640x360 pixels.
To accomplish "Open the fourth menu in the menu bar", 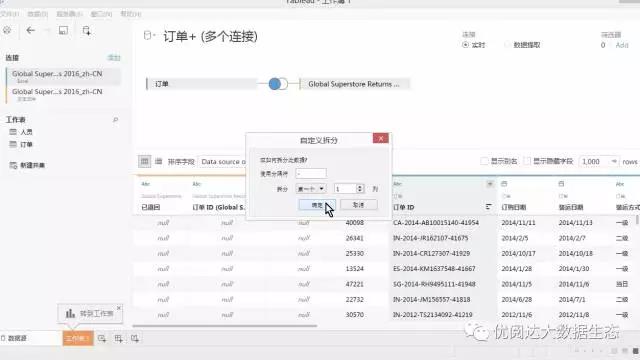I will click(101, 14).
